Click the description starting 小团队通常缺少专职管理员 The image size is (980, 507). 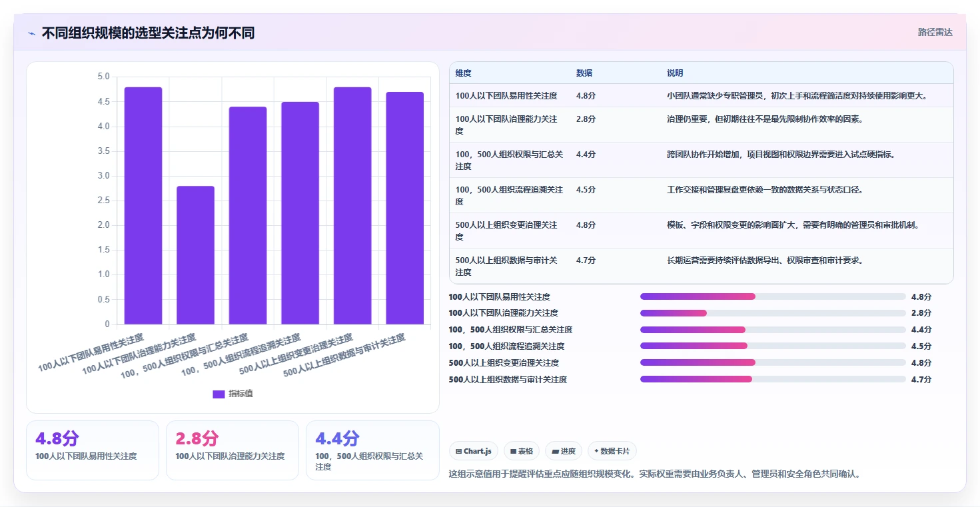[x=797, y=96]
